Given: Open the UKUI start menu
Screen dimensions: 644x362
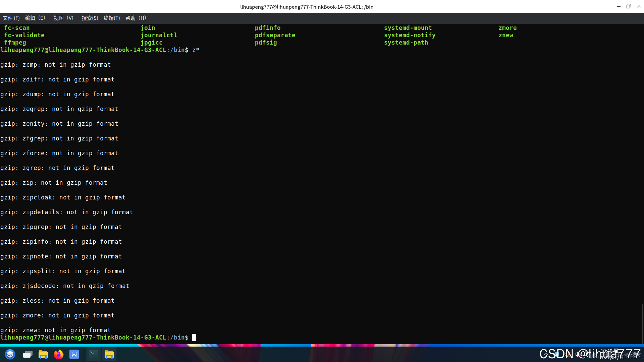Looking at the screenshot, I should pos(10,354).
